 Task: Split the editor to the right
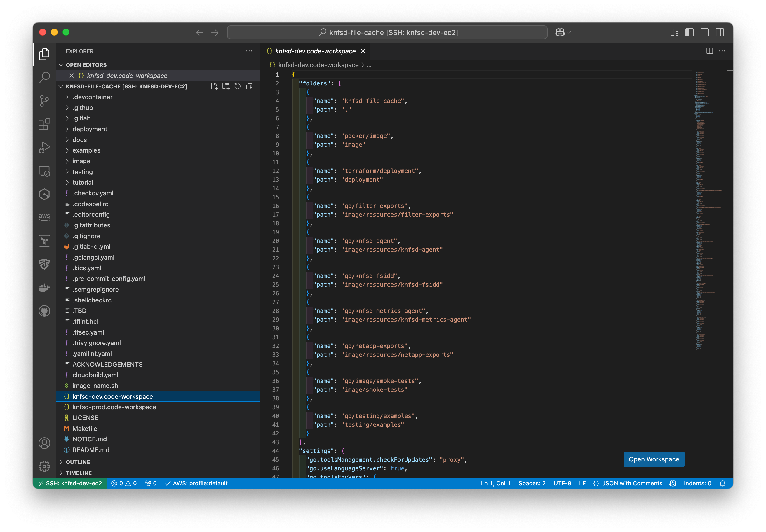tap(710, 51)
